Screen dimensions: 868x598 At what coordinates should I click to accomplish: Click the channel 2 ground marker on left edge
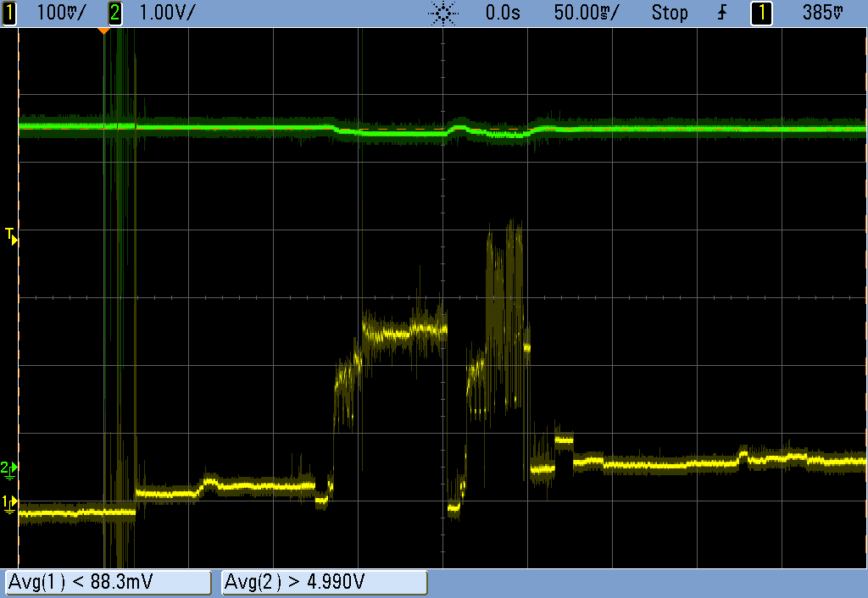click(8, 468)
